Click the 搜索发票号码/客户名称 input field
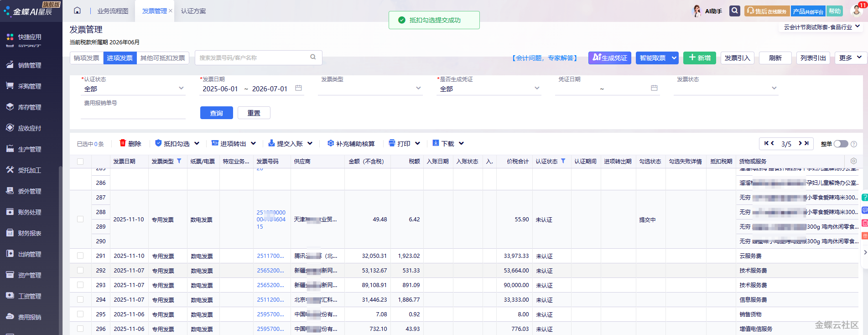 pos(253,58)
